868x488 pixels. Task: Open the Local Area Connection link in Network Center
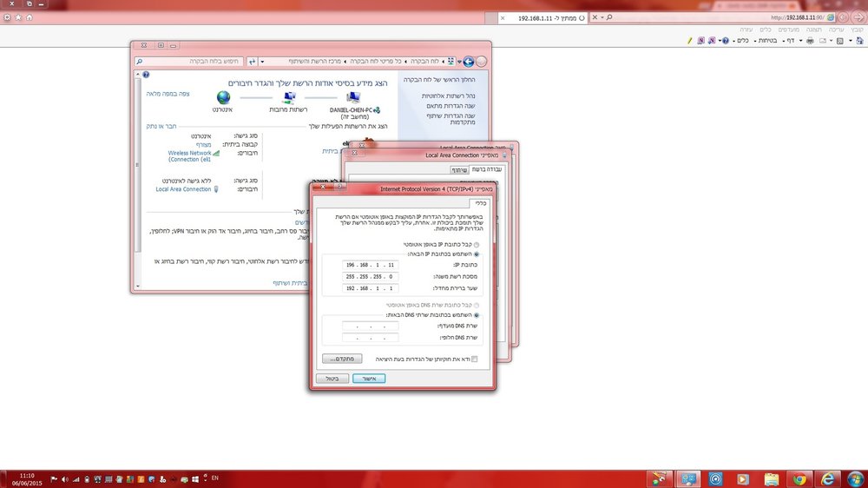pyautogui.click(x=183, y=189)
